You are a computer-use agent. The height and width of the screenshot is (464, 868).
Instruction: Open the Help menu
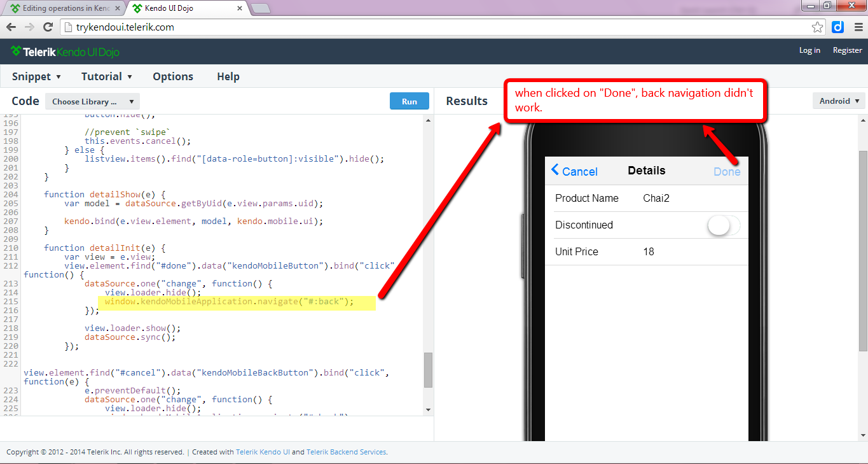[x=228, y=76]
